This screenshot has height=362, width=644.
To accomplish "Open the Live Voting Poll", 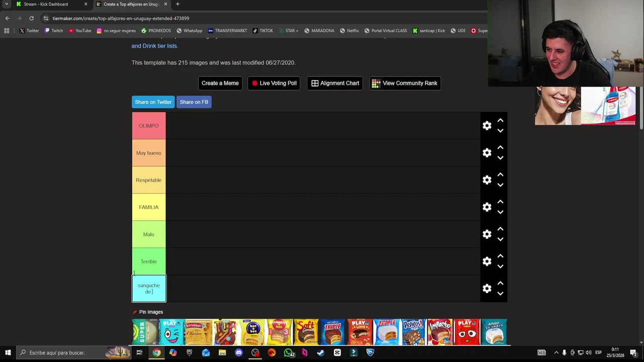I will click(x=274, y=83).
